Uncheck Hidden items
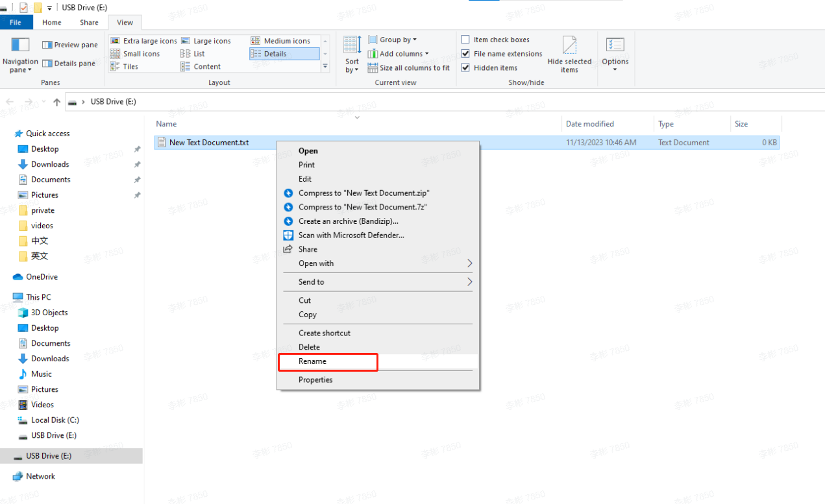Screen dimensions: 825x504 [465, 67]
